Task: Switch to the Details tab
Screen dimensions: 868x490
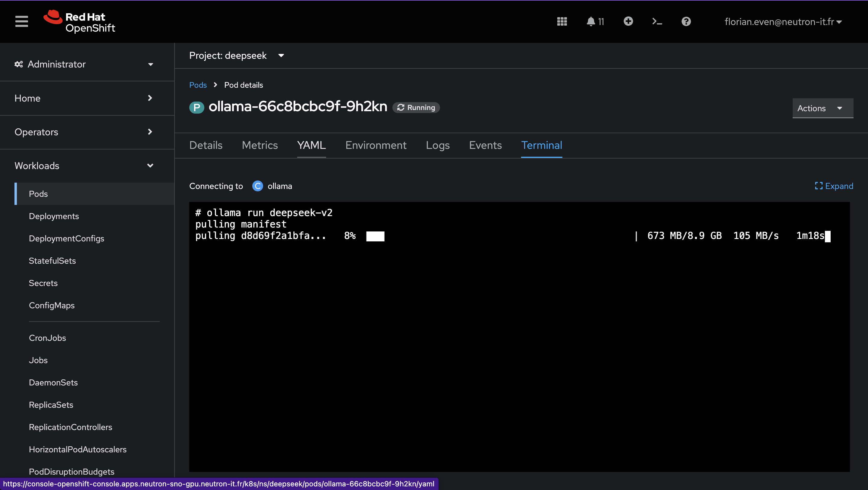Action: 206,145
